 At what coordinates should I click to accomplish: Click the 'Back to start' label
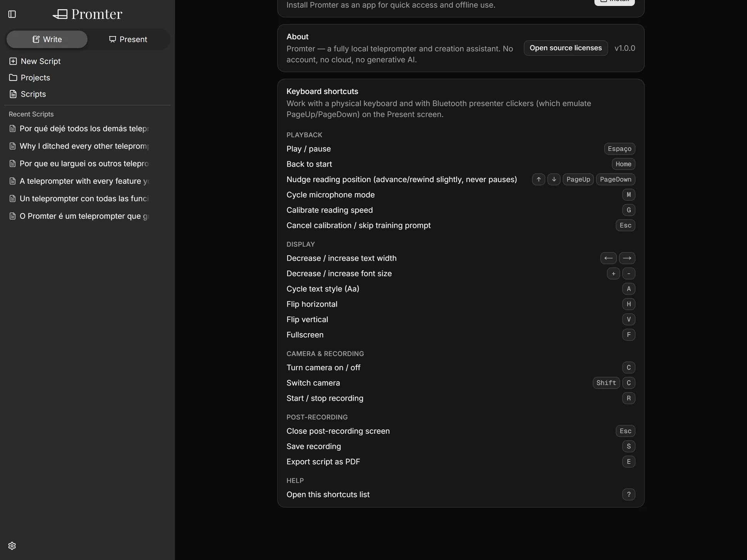click(x=309, y=164)
